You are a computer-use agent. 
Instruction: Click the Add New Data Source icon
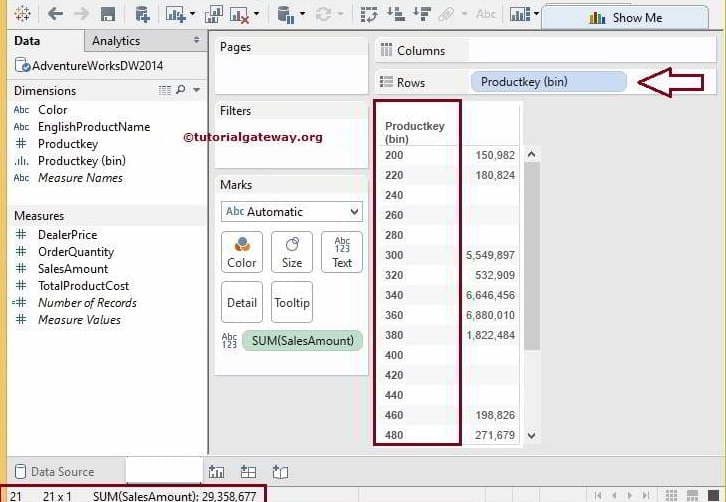click(x=142, y=14)
